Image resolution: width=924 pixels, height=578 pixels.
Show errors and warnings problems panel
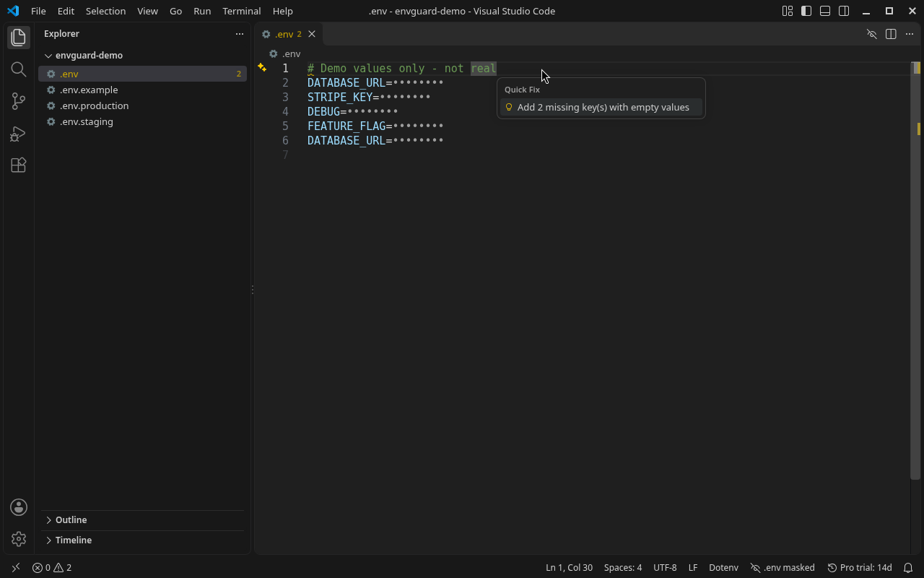tap(52, 568)
